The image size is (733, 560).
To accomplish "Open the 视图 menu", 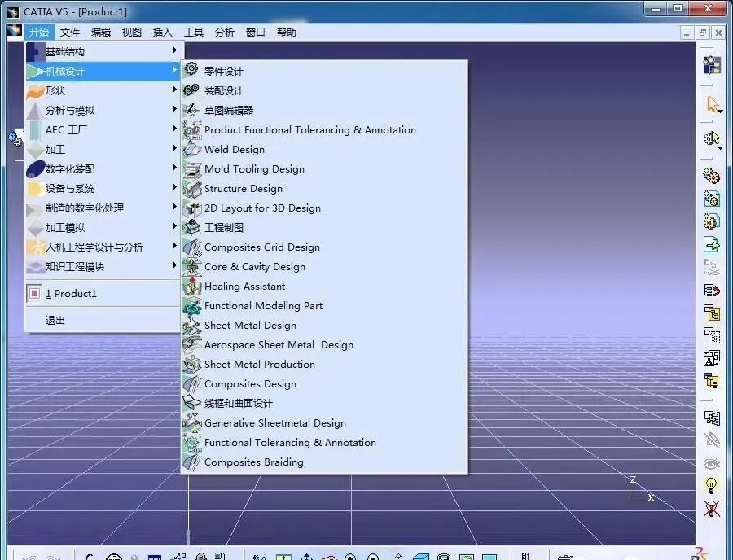I will tap(132, 33).
